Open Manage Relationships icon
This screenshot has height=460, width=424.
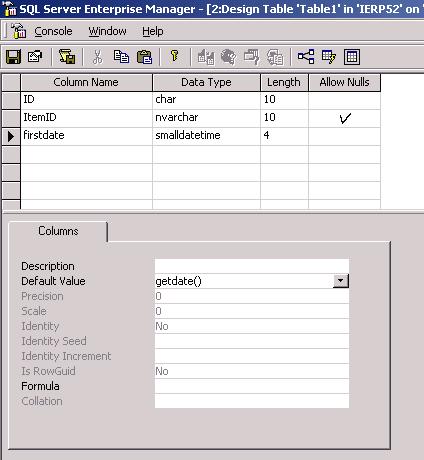[306, 57]
